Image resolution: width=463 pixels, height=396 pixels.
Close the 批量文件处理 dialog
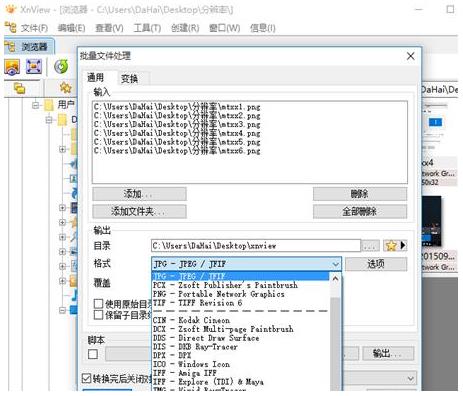[411, 56]
